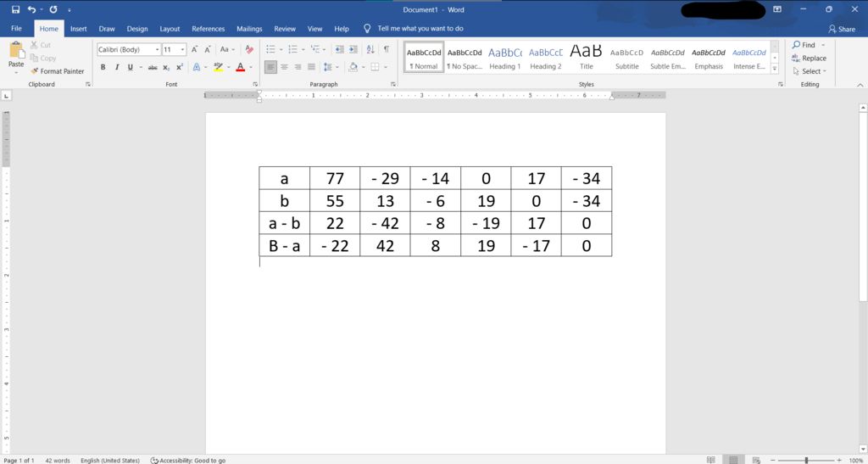
Task: Apply superscript formatting
Action: click(180, 67)
